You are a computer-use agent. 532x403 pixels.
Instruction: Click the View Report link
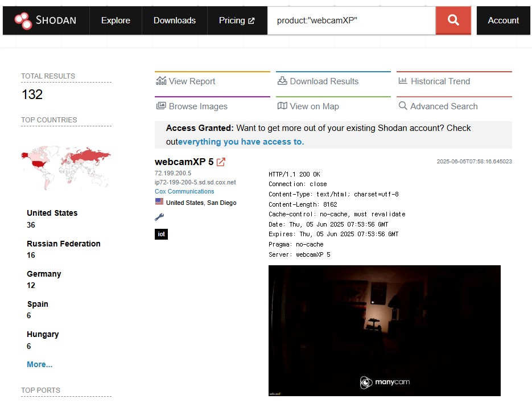click(192, 81)
